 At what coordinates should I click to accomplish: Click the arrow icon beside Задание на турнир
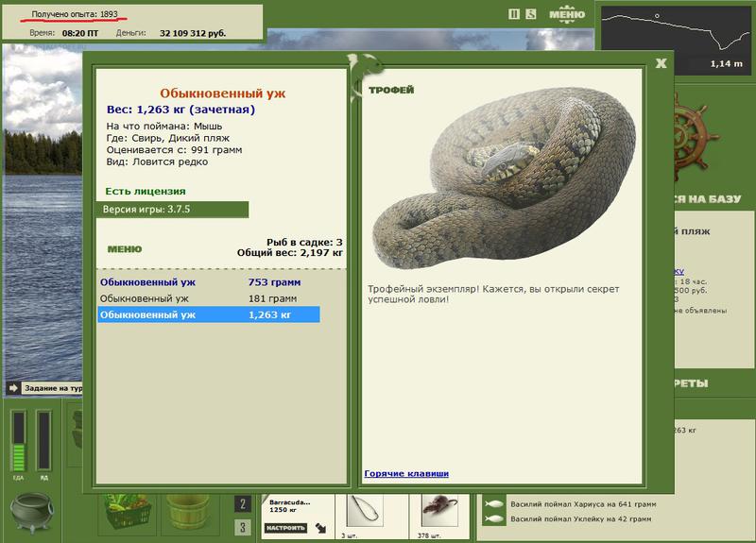(13, 388)
